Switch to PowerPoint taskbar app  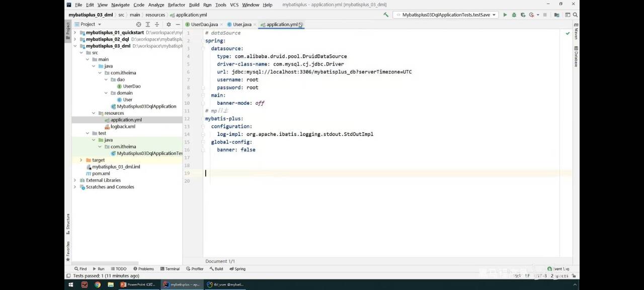click(138, 284)
